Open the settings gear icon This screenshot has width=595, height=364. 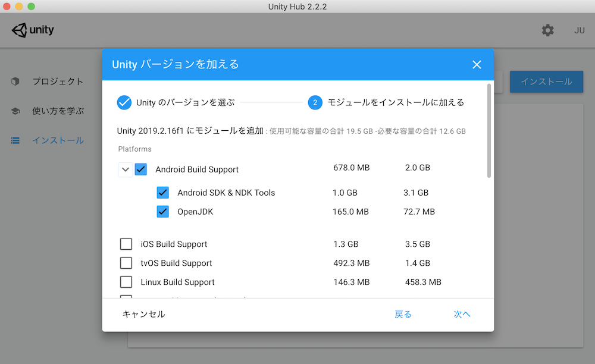pyautogui.click(x=547, y=30)
